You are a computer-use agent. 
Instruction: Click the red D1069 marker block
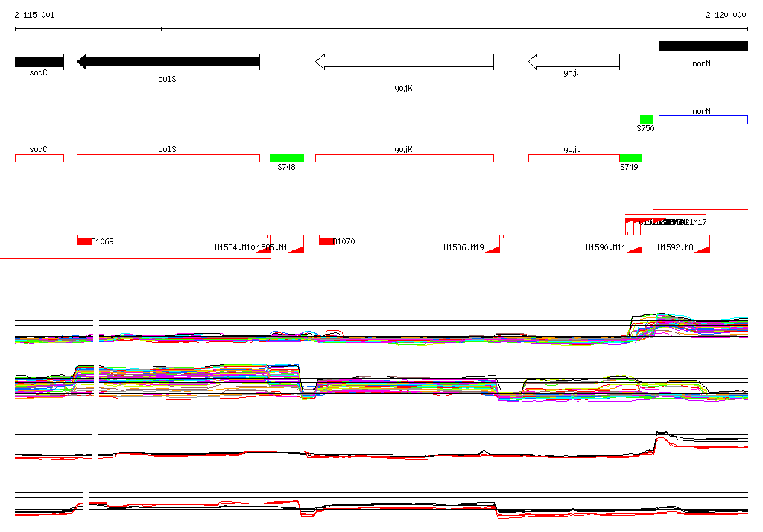(85, 241)
